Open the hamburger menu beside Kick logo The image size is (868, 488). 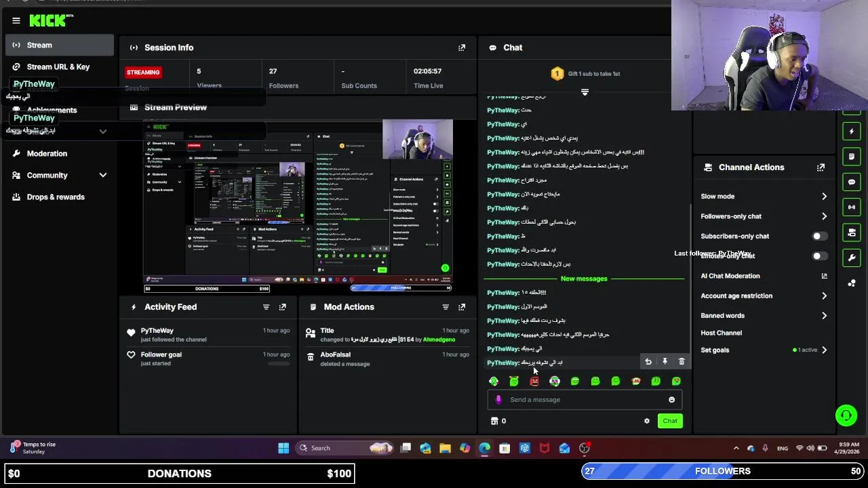[x=16, y=21]
